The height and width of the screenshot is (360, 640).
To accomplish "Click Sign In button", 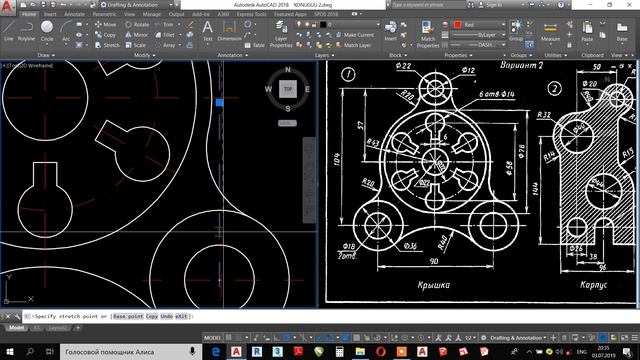I will [490, 5].
